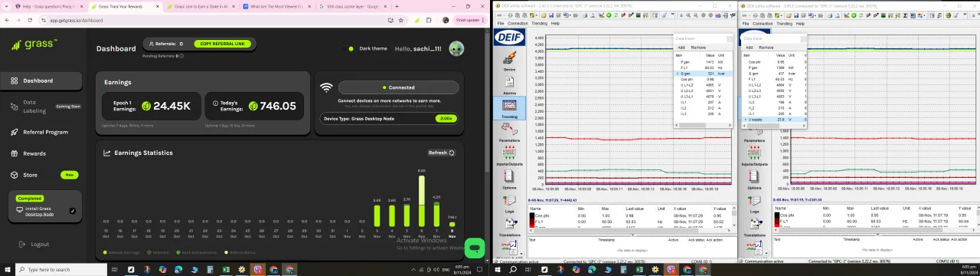
Task: Select the 6 Nov earnings bar
Action: coord(422,200)
